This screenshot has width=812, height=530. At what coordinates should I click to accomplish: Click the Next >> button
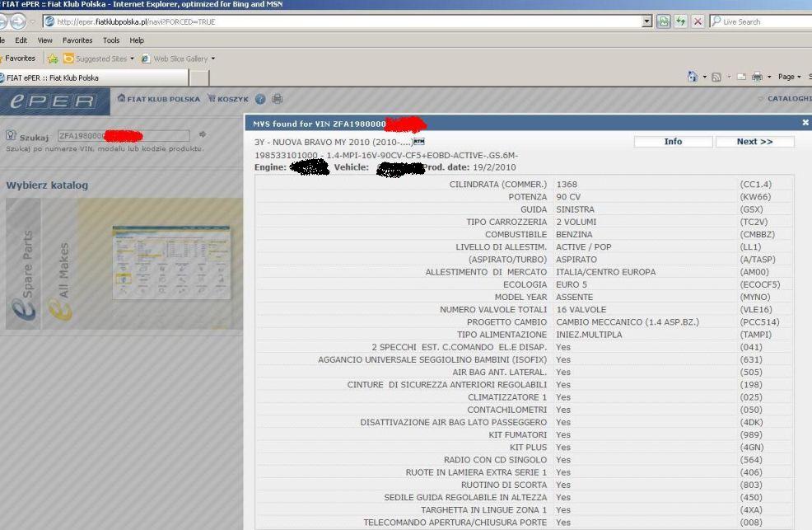tap(754, 142)
